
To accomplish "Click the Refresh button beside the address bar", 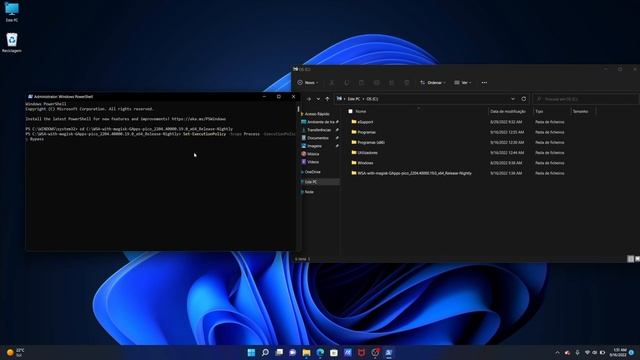I will click(x=524, y=99).
